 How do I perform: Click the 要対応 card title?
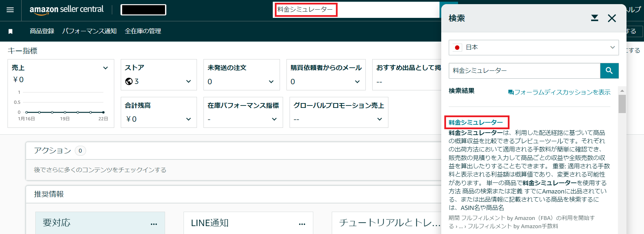(x=57, y=223)
